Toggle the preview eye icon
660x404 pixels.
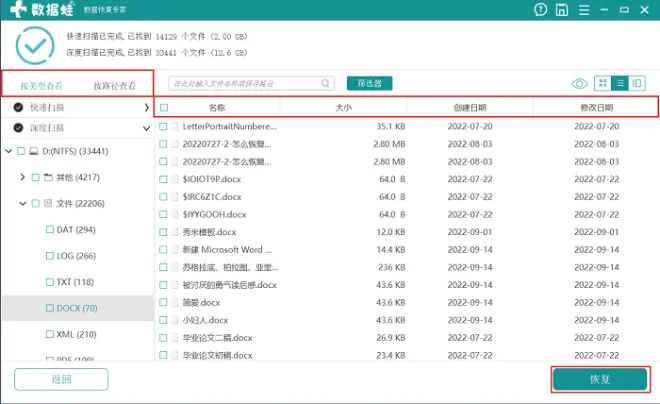580,84
